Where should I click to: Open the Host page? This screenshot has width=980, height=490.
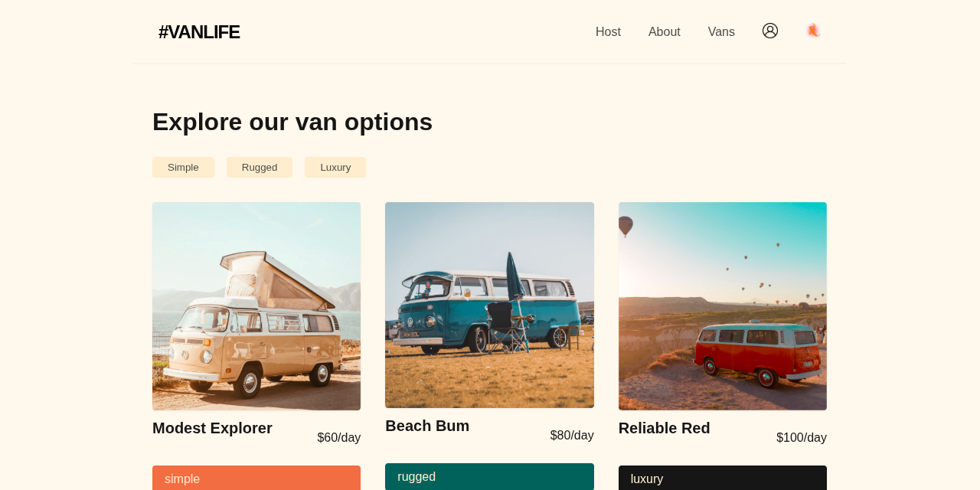coord(608,30)
